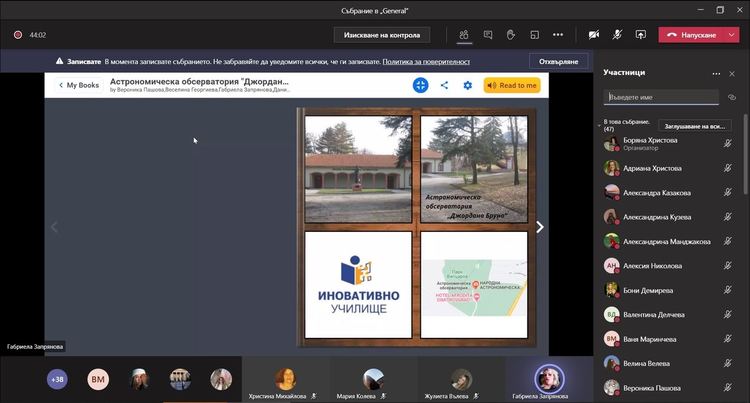Open more actions menu in meeting toolbar

coord(558,35)
